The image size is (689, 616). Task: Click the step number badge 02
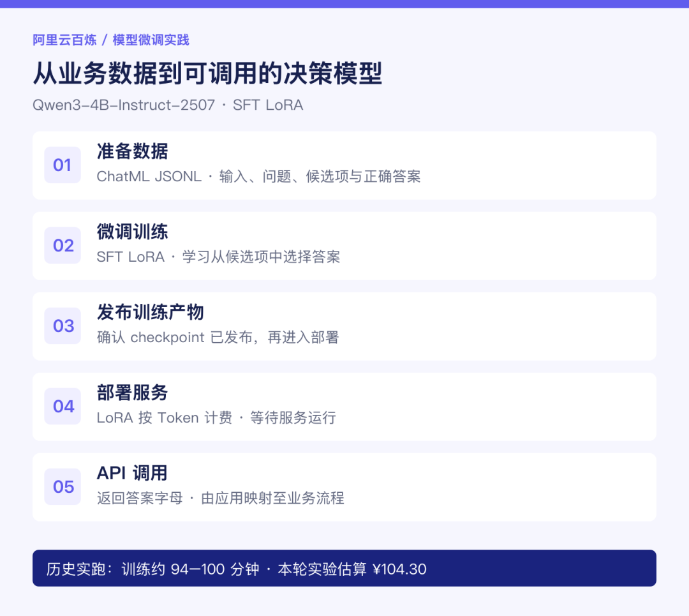(x=63, y=245)
